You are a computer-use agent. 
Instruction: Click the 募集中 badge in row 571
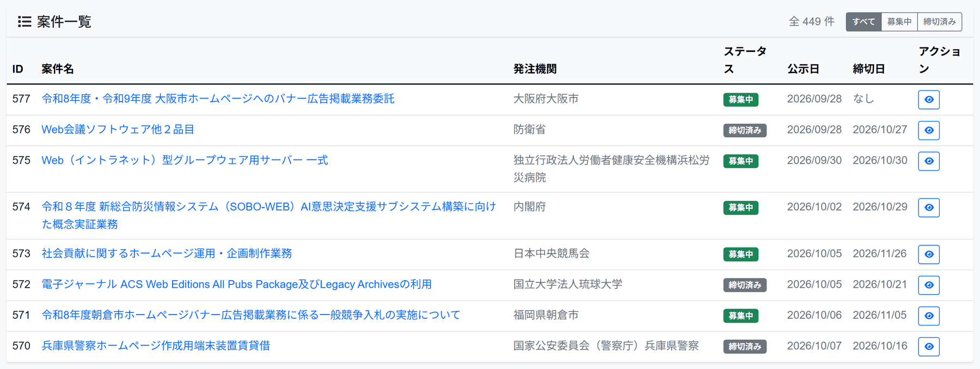pos(740,316)
